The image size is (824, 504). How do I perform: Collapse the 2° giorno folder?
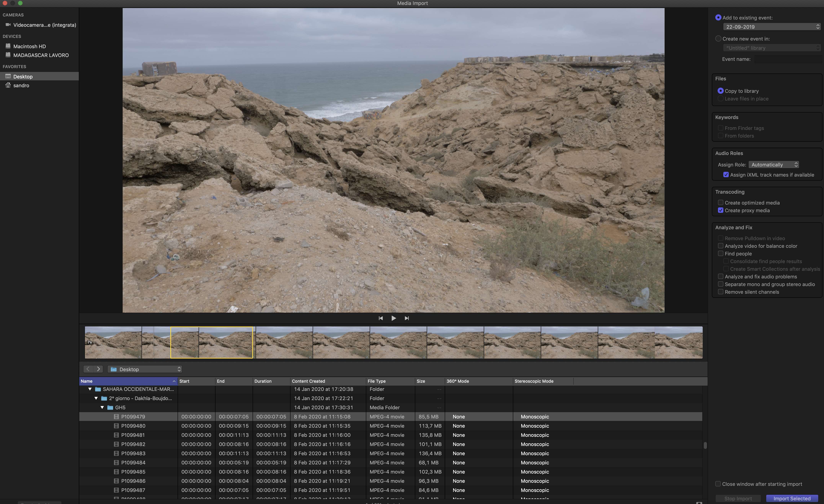point(96,398)
